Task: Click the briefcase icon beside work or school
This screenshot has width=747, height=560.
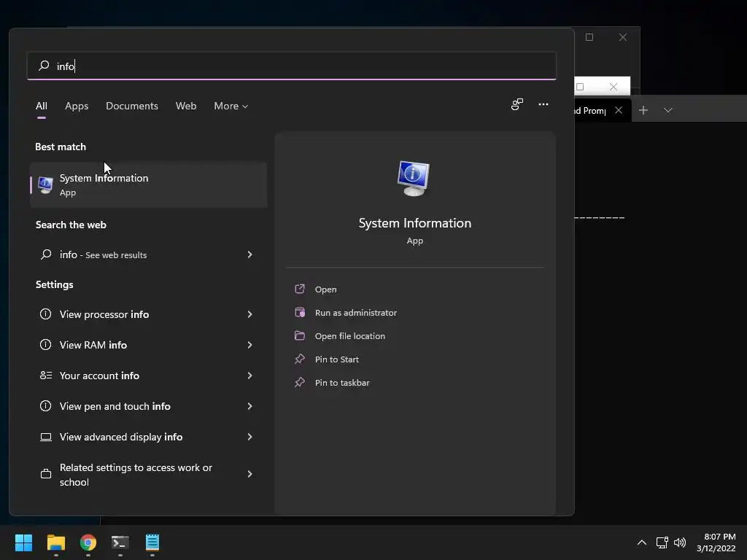Action: coord(46,474)
